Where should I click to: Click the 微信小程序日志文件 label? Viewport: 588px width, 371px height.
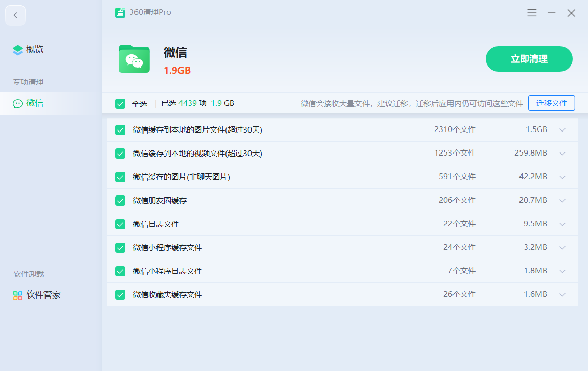[x=168, y=271]
